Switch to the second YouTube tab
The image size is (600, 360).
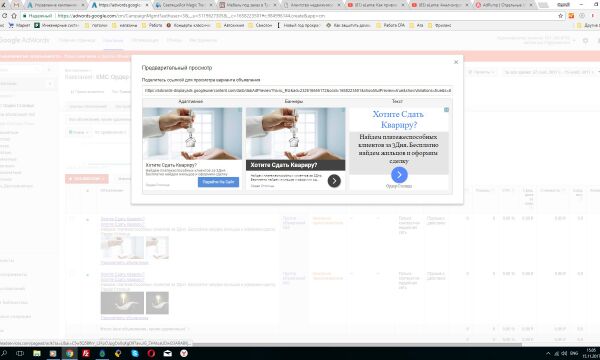(439, 5)
